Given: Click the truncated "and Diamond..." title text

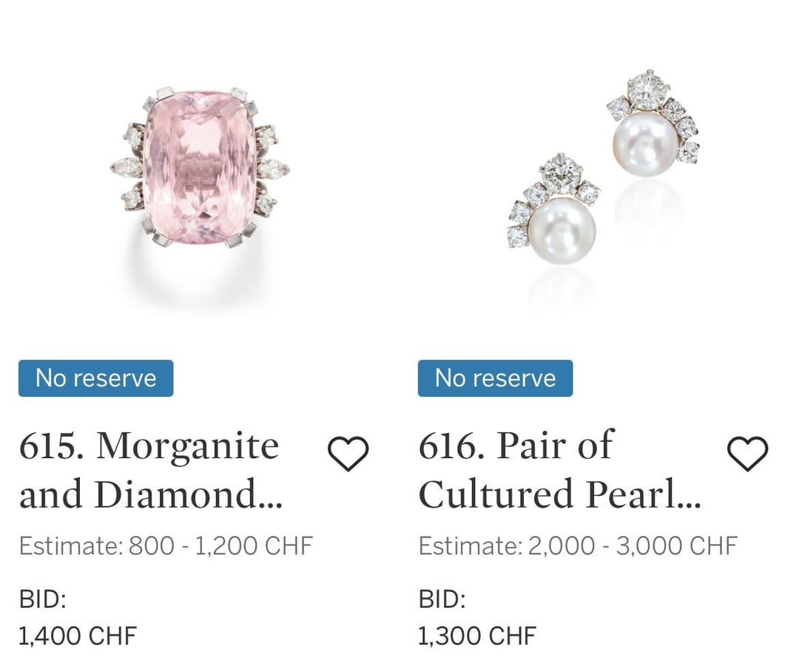Looking at the screenshot, I should [151, 494].
